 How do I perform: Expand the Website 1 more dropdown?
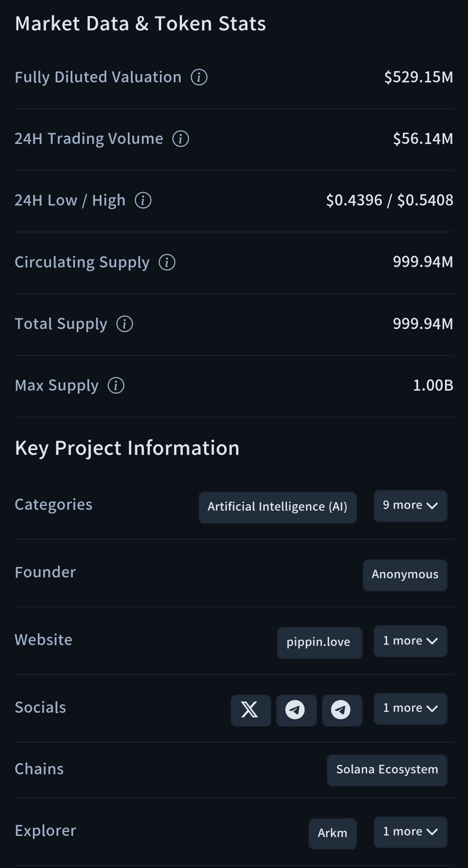410,641
